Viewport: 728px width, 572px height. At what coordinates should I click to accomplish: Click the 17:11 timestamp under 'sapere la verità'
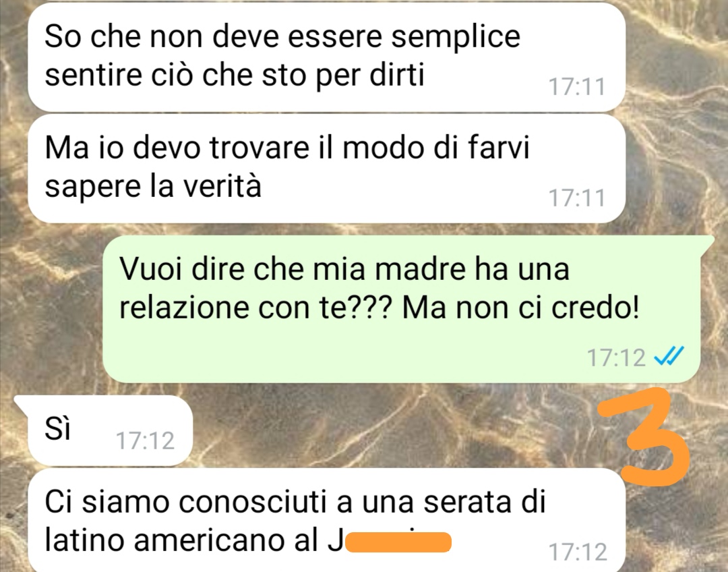tap(576, 198)
